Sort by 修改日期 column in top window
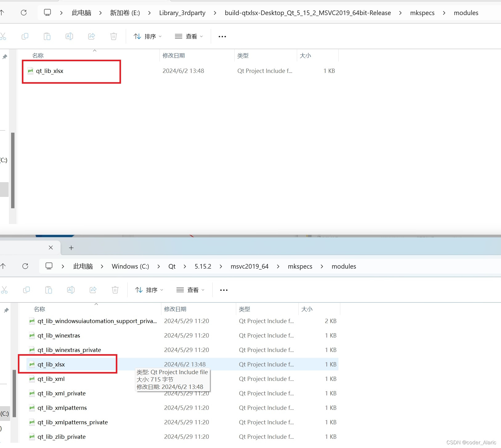This screenshot has width=501, height=448. (174, 55)
